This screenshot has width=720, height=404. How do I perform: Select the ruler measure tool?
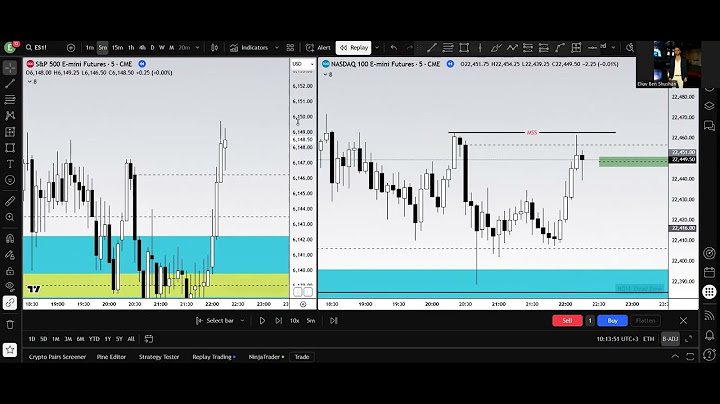tap(10, 201)
